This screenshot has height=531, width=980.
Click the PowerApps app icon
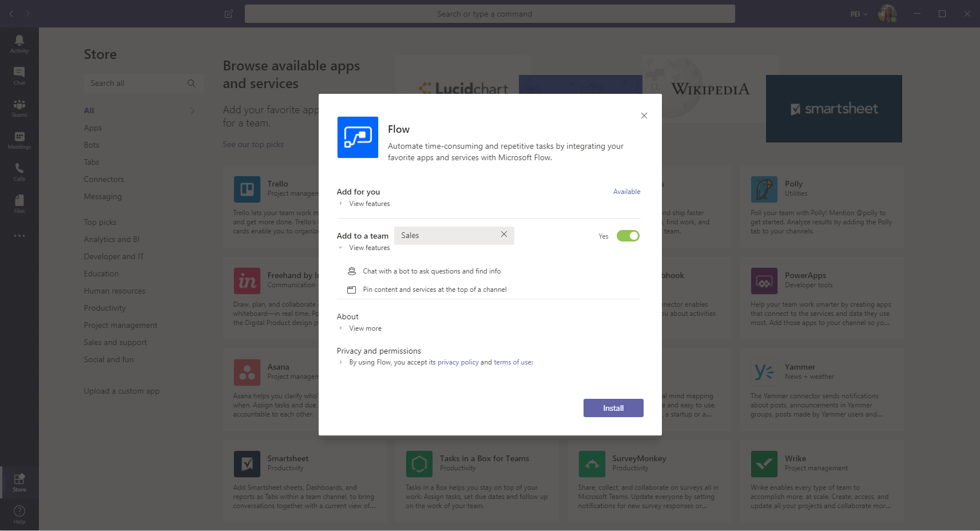tap(764, 281)
